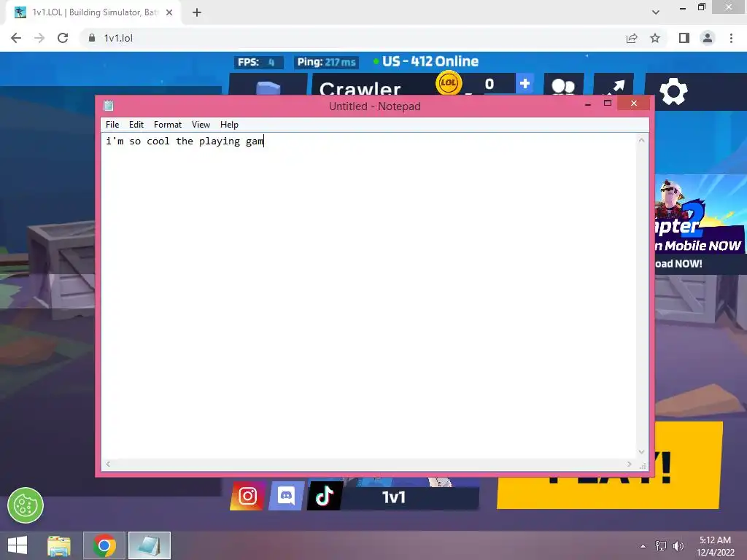Show hidden system tray icons
This screenshot has width=747, height=560.
pos(643,546)
